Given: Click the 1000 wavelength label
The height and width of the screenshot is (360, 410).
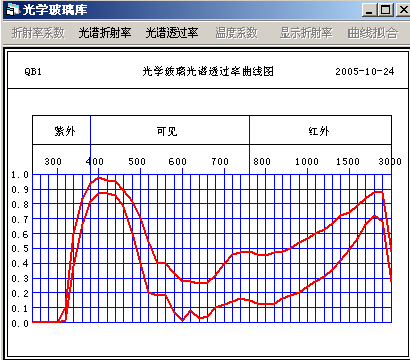Looking at the screenshot, I should click(307, 162).
